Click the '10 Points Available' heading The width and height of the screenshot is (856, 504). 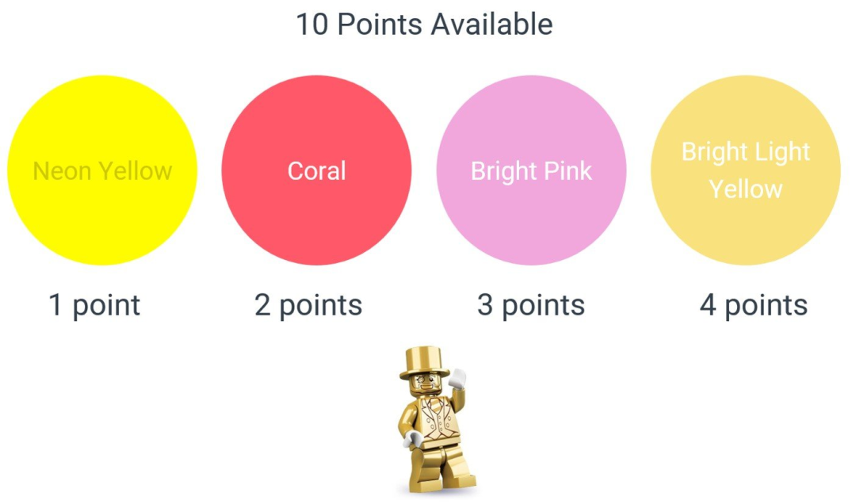pyautogui.click(x=424, y=25)
